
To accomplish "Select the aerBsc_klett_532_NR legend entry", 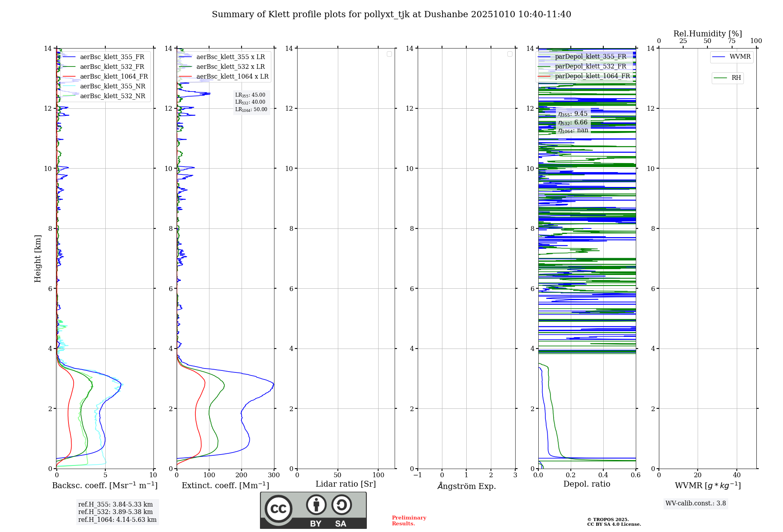I will (113, 96).
